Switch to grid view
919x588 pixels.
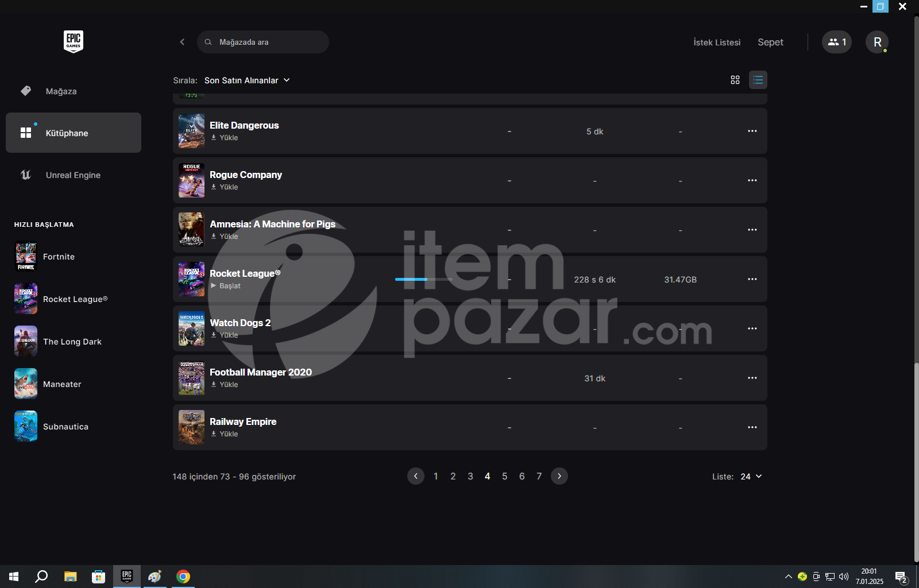coord(735,80)
